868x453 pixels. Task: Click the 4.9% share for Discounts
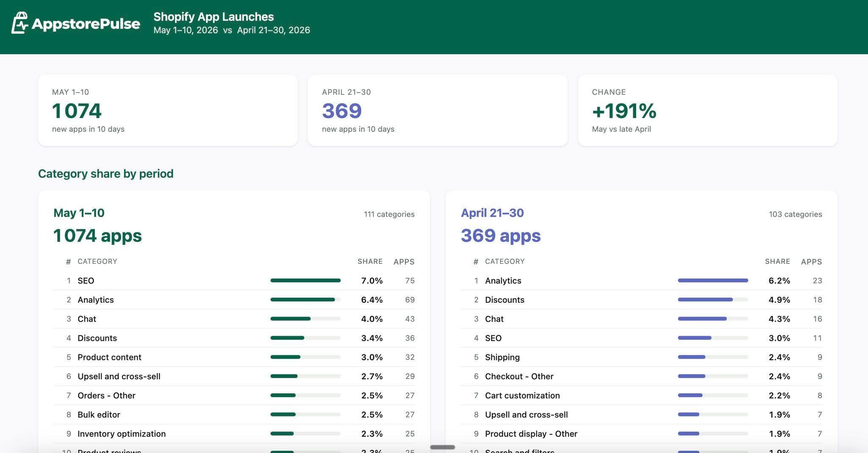coord(779,300)
